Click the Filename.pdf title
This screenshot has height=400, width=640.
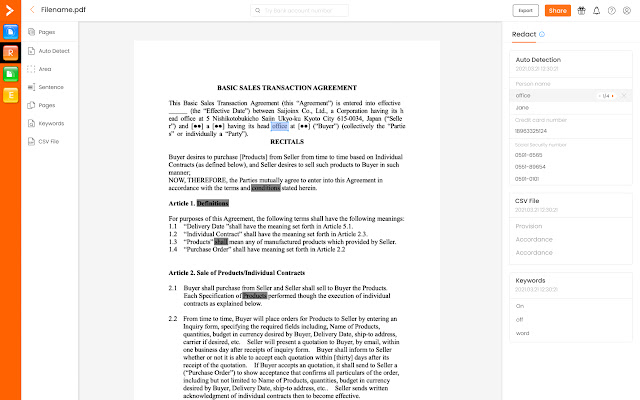(x=63, y=10)
